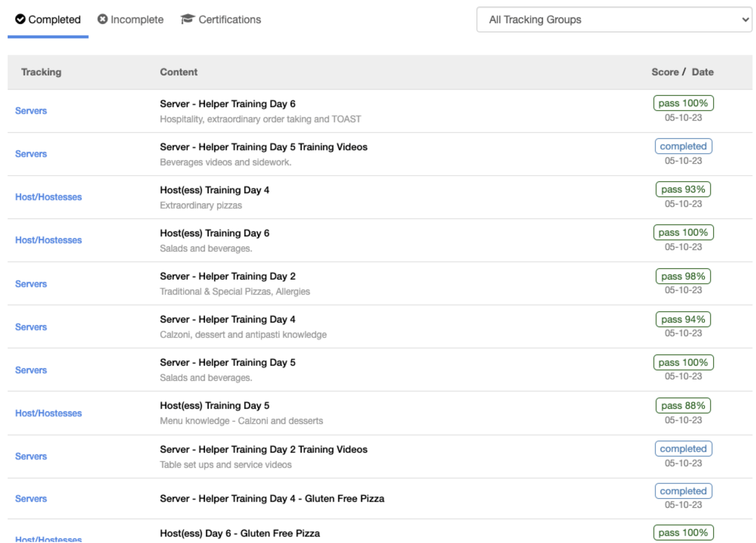Open Servers link for Day 4 Gluten Free Pizza
The width and height of the screenshot is (756, 543).
coord(31,499)
